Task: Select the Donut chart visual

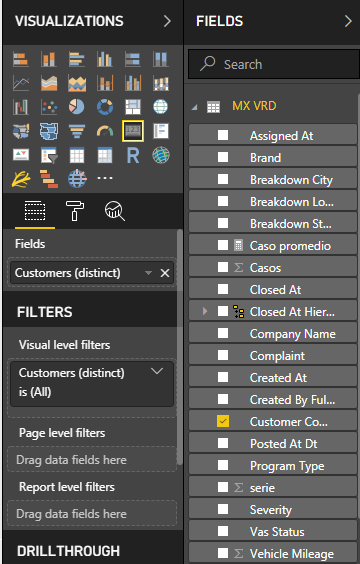Action: (105, 107)
